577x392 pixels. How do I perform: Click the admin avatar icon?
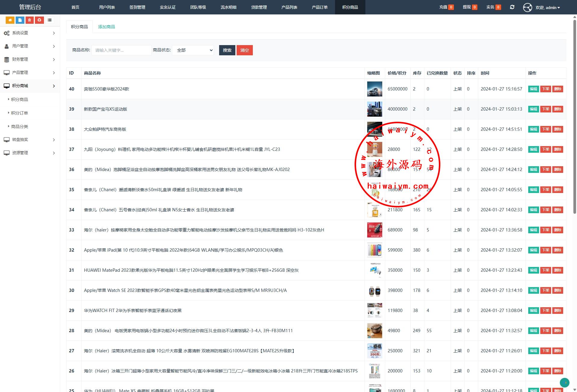pos(527,7)
